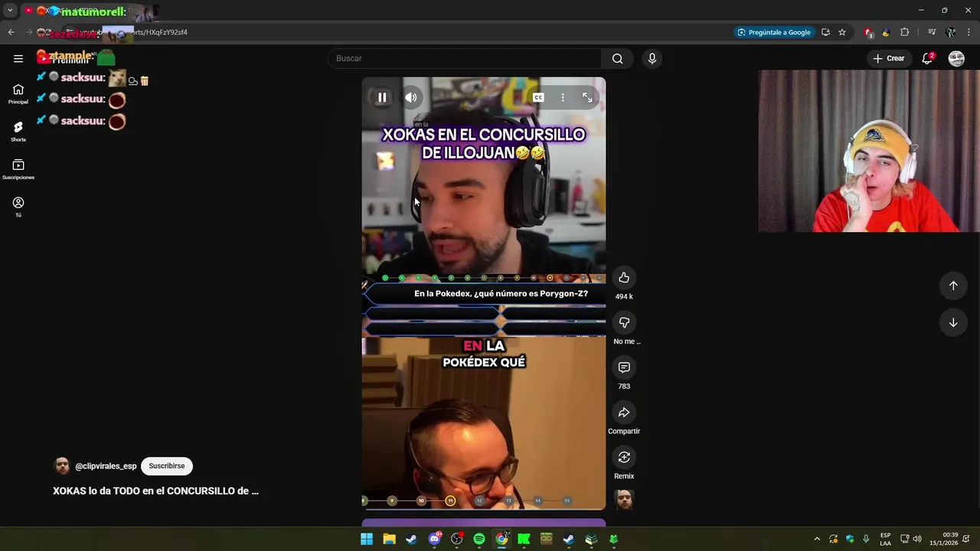980x551 pixels.
Task: Open the YouTube hamburger guide menu
Action: [x=18, y=58]
